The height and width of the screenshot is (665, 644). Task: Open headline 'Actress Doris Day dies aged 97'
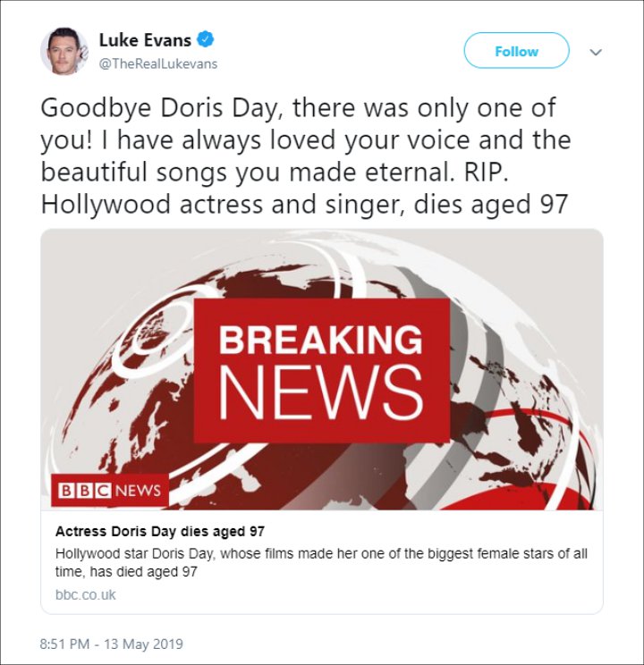[x=160, y=532]
